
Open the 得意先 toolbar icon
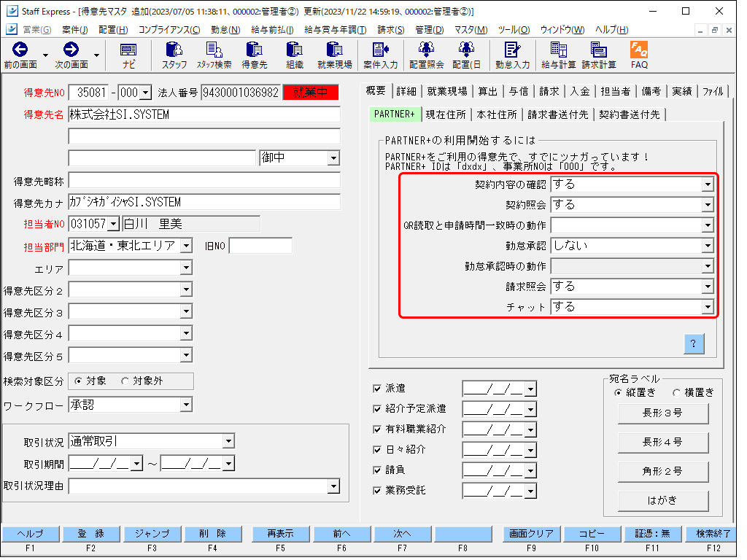254,55
